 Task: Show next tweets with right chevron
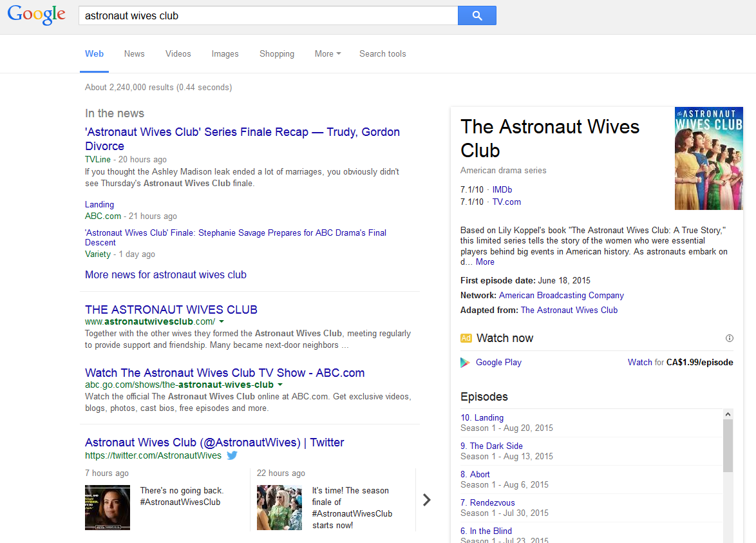tap(426, 500)
